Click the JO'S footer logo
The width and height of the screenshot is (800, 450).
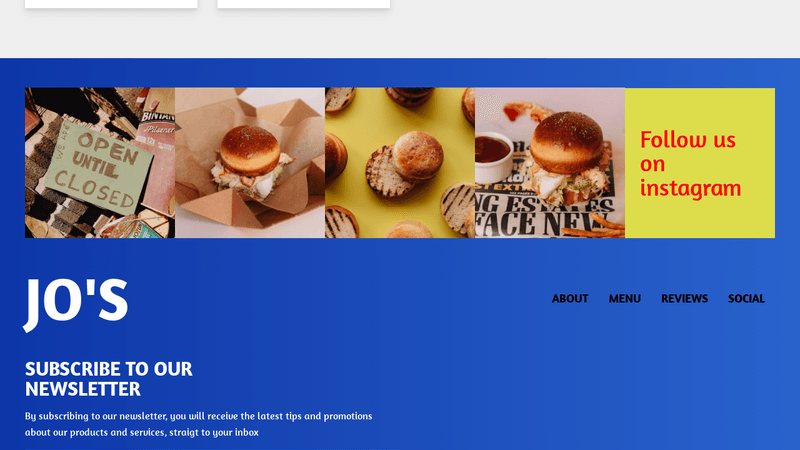click(76, 304)
